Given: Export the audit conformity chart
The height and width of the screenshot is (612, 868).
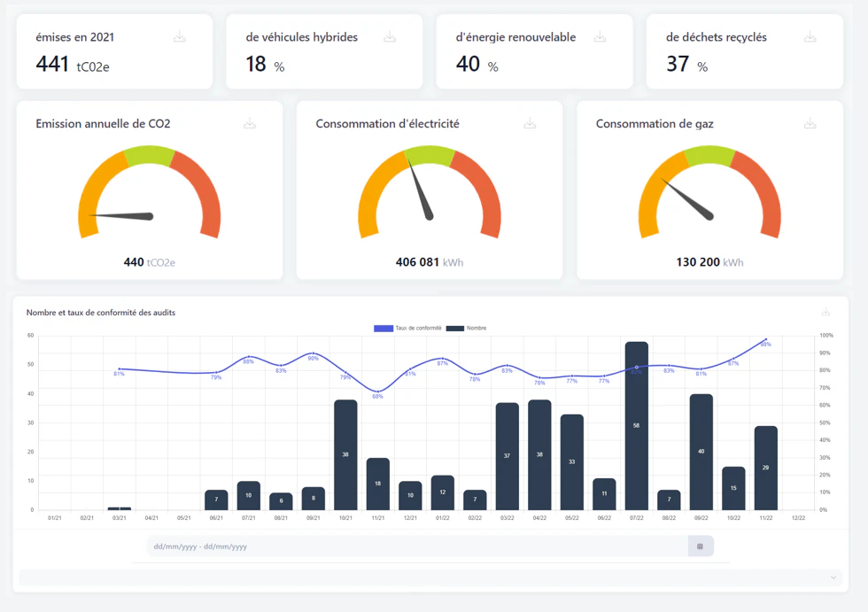Looking at the screenshot, I should [826, 312].
